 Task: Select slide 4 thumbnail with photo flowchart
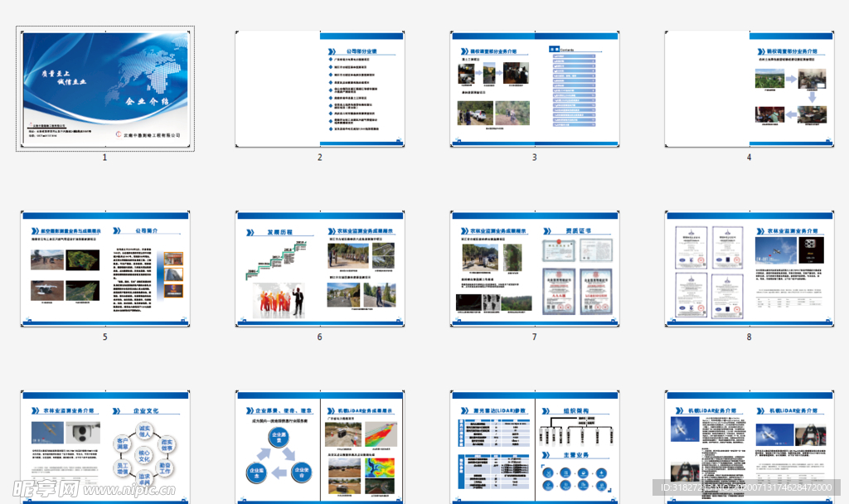pyautogui.click(x=748, y=88)
